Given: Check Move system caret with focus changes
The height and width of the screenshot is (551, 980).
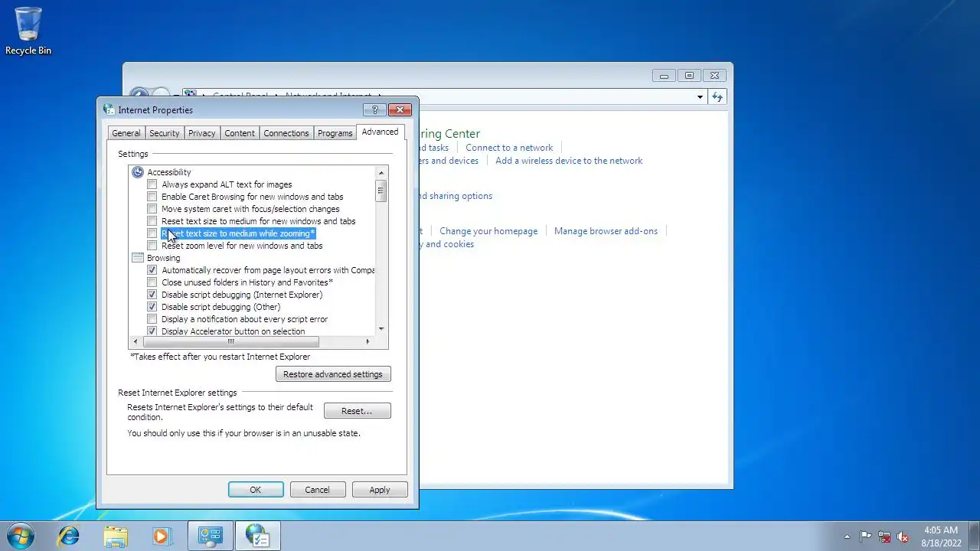Looking at the screenshot, I should point(152,209).
